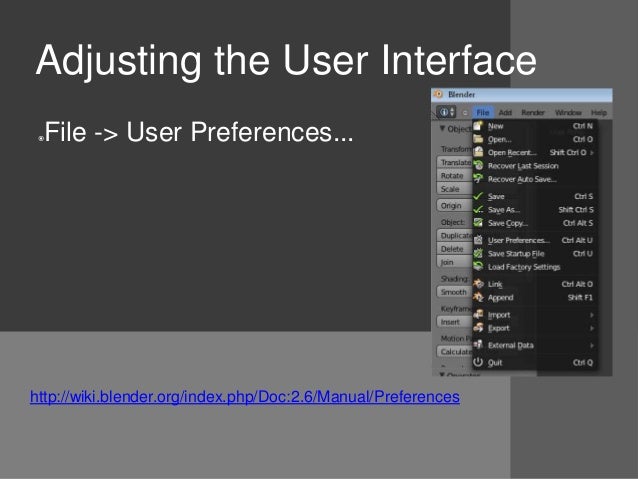638x479 pixels.
Task: Select Append menu entry text
Action: point(500,298)
